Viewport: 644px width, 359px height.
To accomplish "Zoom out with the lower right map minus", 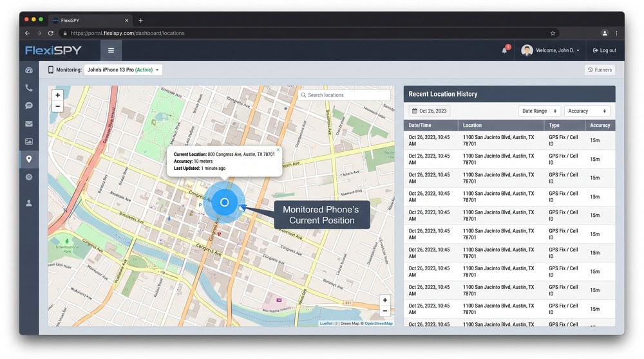I will click(x=385, y=311).
